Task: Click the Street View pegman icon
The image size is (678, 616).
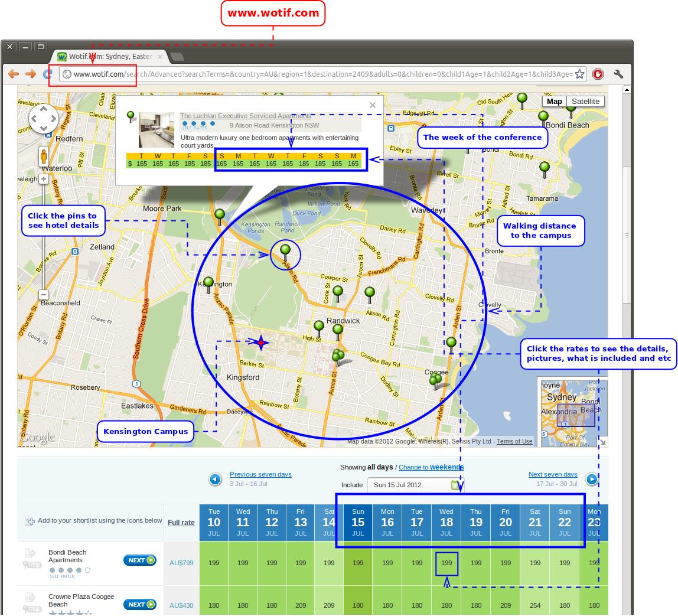Action: [x=44, y=155]
